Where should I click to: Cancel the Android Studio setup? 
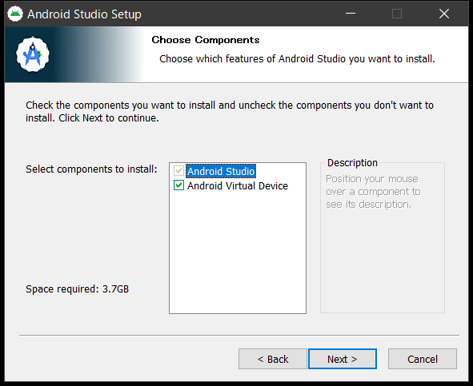click(422, 359)
